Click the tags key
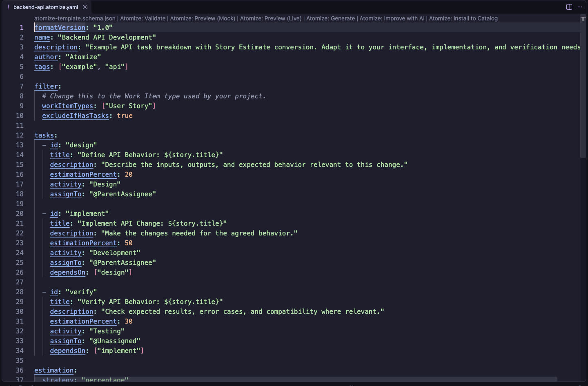 coord(42,67)
